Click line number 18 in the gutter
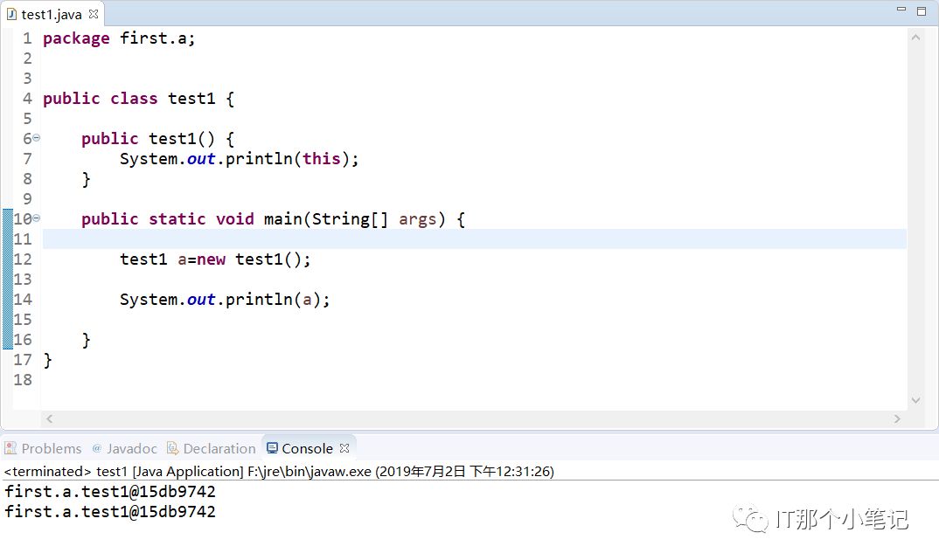 23,380
